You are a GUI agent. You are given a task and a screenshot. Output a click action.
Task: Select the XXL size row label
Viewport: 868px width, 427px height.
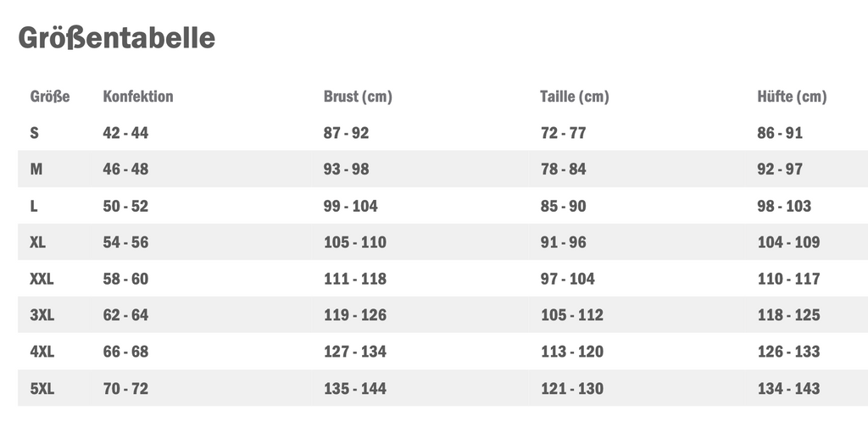pos(42,279)
